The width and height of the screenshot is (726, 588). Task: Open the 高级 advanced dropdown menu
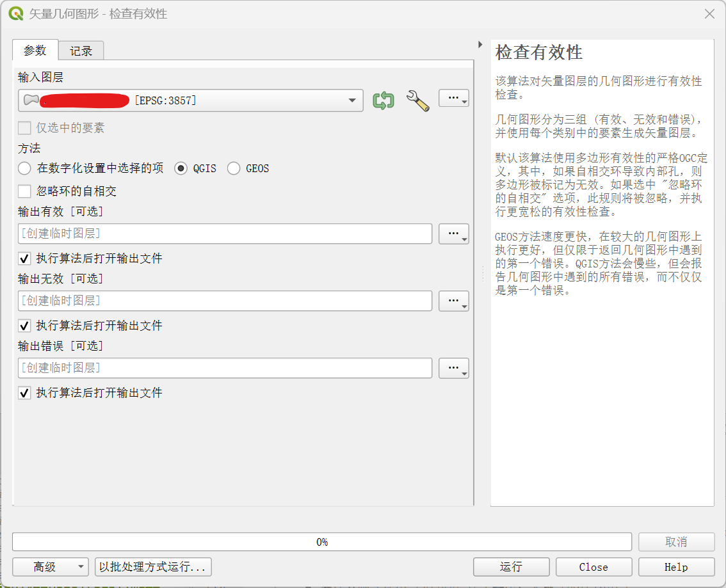click(50, 567)
